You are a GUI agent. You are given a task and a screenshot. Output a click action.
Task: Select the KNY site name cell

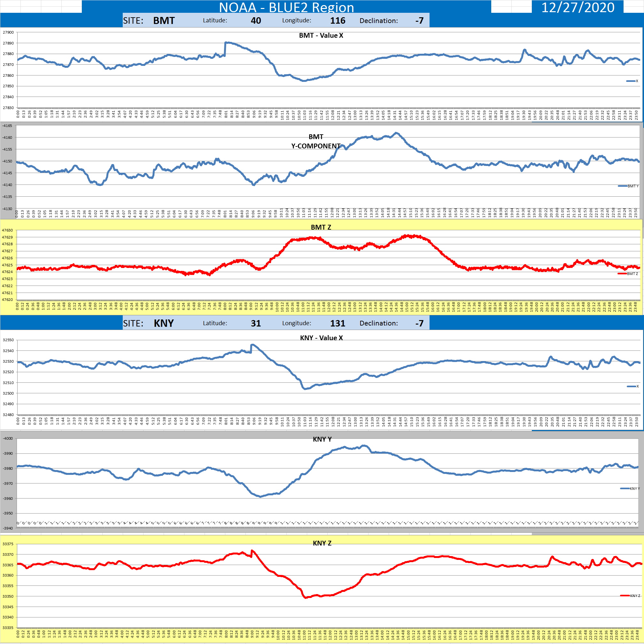[164, 323]
